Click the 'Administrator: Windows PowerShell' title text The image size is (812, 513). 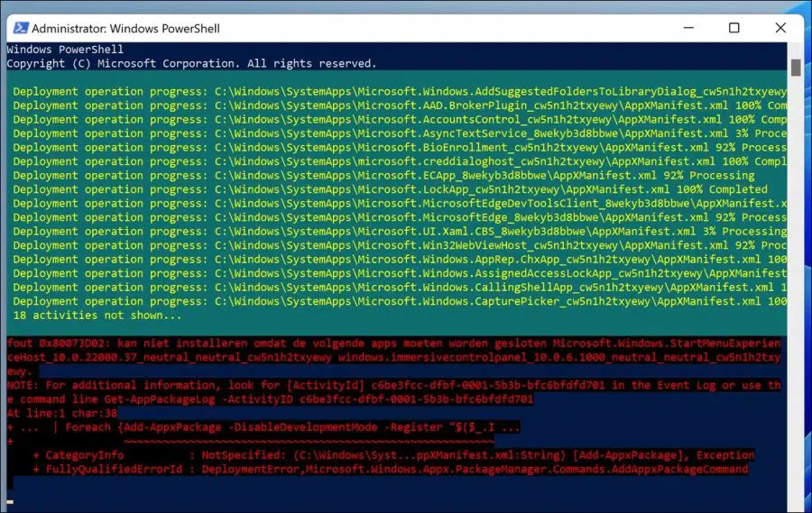(x=125, y=29)
